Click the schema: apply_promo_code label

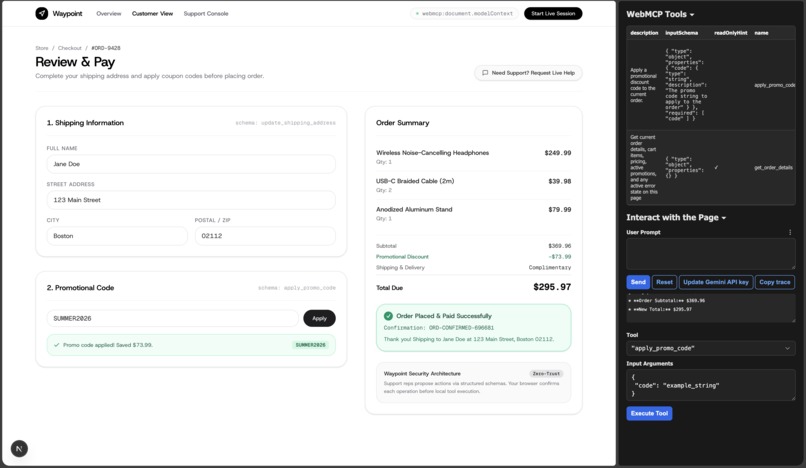[297, 288]
